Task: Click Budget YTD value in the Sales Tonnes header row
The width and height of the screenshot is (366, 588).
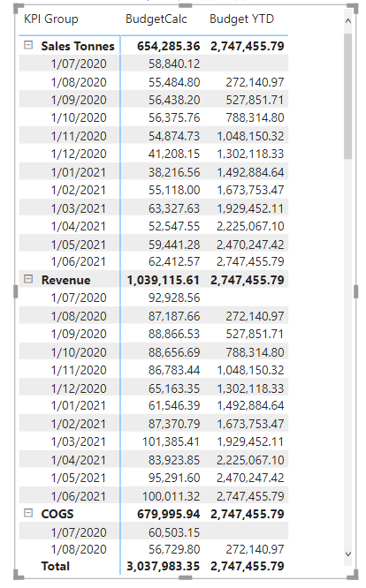Action: (x=248, y=46)
